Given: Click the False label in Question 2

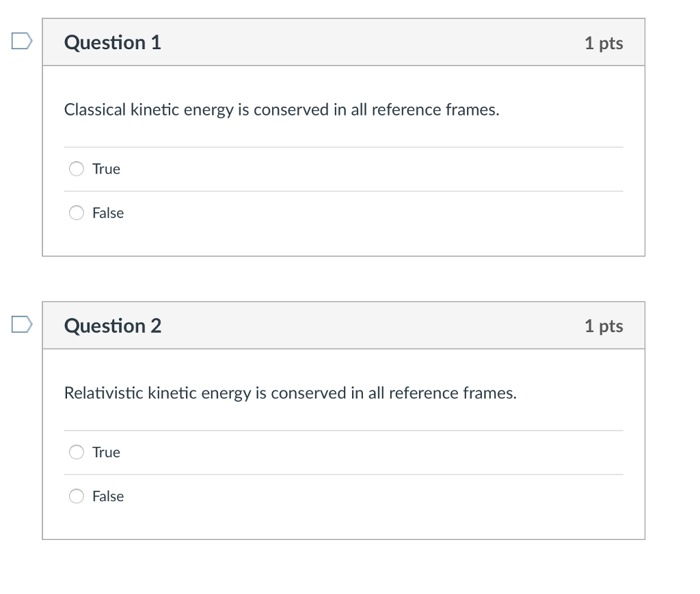Looking at the screenshot, I should click(109, 496).
